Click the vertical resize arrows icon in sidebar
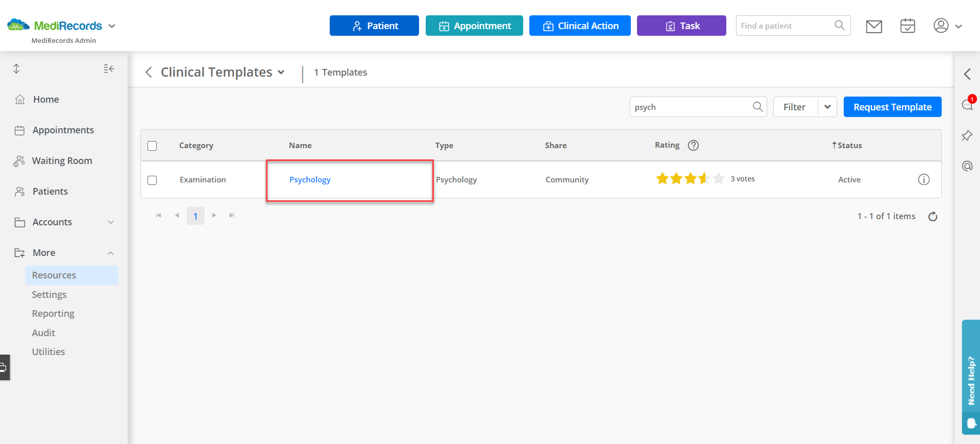The width and height of the screenshot is (980, 444). coord(16,68)
